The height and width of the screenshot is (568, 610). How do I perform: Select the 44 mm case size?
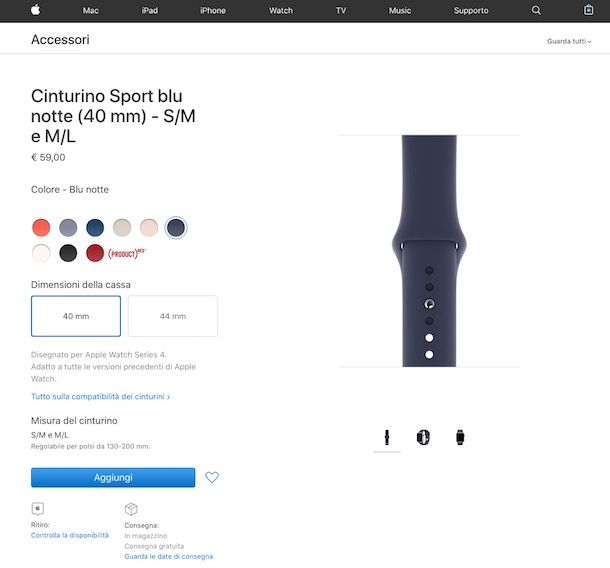coord(173,316)
